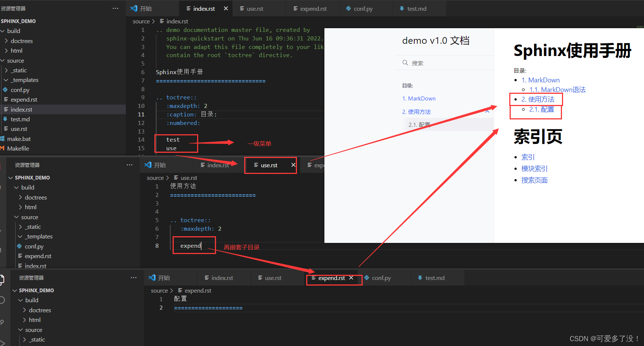
Task: Follow the 1.1. MarkDown语法 link
Action: pos(558,89)
